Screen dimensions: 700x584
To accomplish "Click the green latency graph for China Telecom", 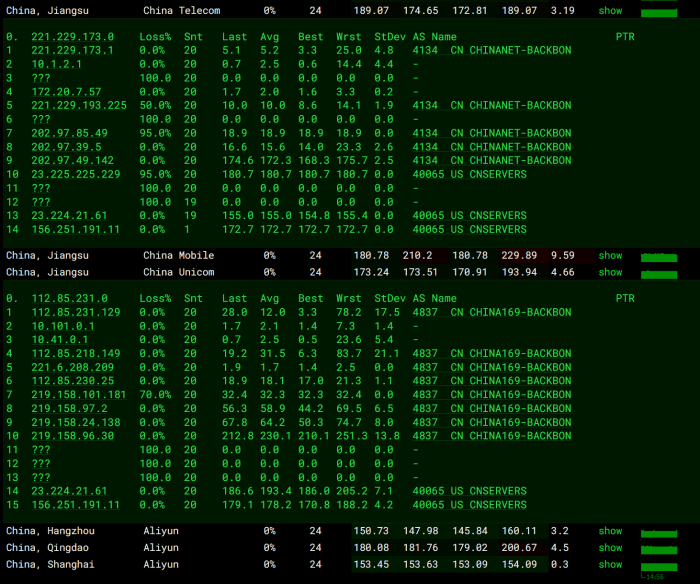I will point(659,13).
